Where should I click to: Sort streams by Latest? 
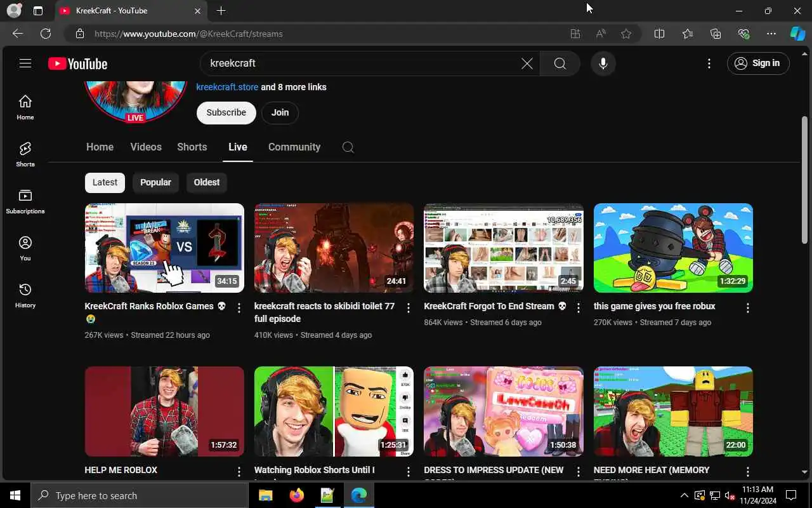pos(105,182)
